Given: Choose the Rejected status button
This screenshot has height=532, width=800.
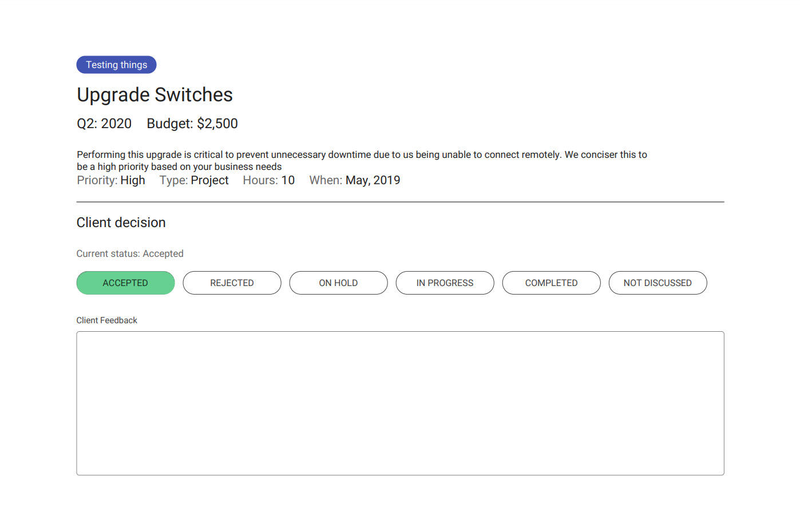Looking at the screenshot, I should tap(232, 283).
